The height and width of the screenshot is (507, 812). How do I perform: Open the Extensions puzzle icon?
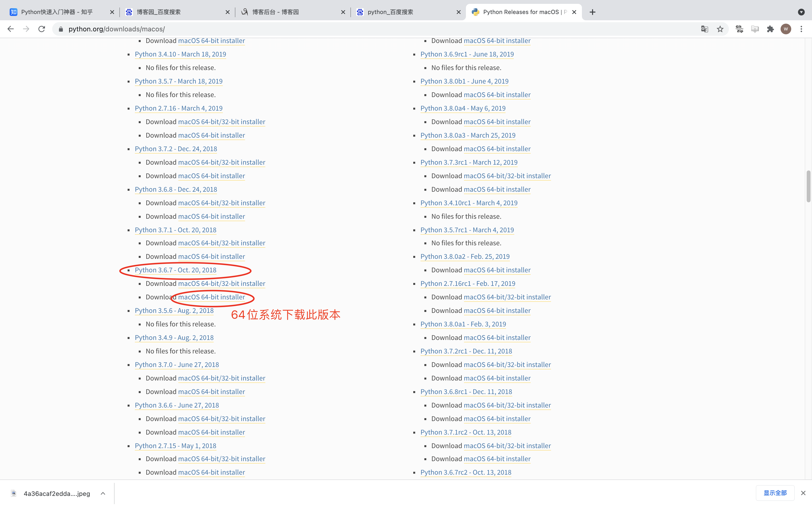point(770,29)
